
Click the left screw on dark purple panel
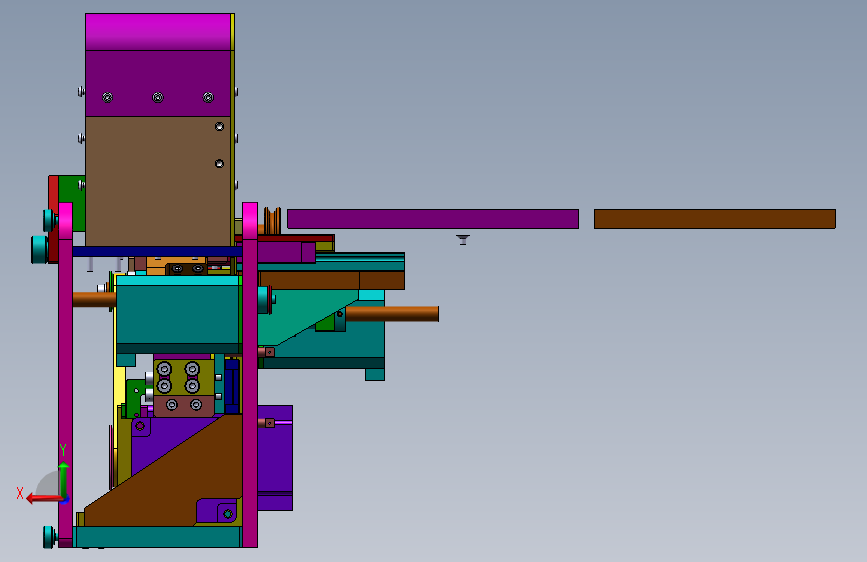[107, 97]
